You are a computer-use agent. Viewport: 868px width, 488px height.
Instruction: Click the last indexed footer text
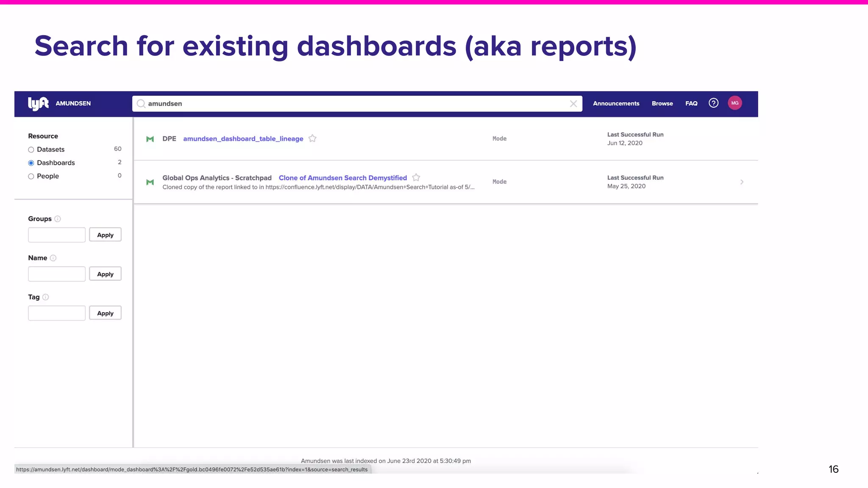[x=386, y=461]
